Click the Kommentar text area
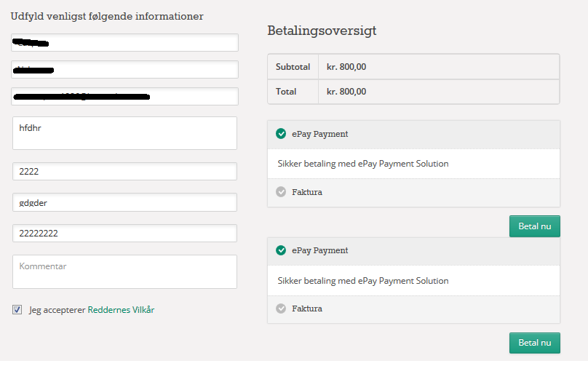 [x=124, y=271]
